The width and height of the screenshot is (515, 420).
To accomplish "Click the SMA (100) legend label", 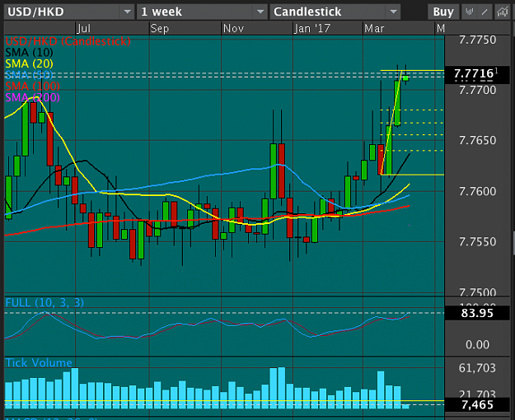I will point(32,86).
